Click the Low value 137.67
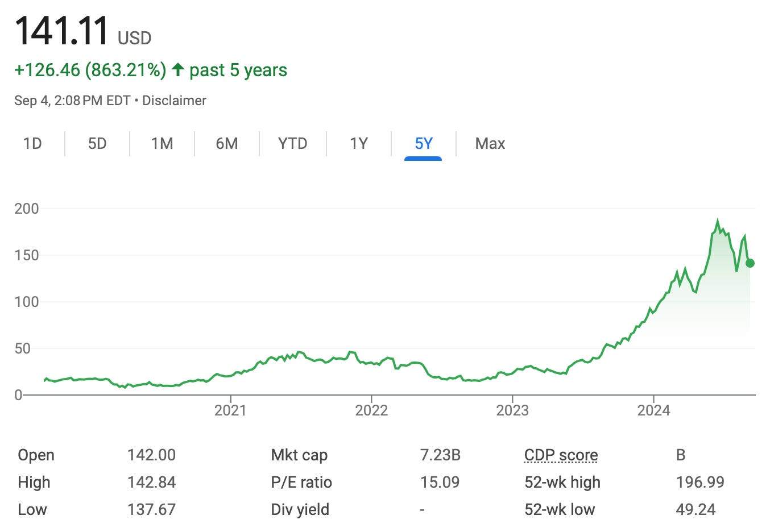Image resolution: width=770 pixels, height=532 pixels. coord(151,510)
